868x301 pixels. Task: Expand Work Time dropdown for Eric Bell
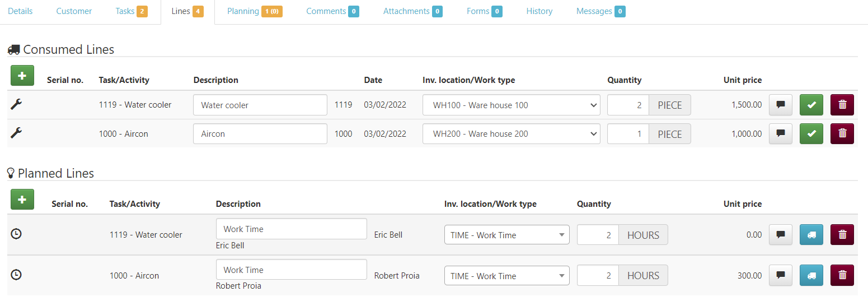pyautogui.click(x=506, y=235)
